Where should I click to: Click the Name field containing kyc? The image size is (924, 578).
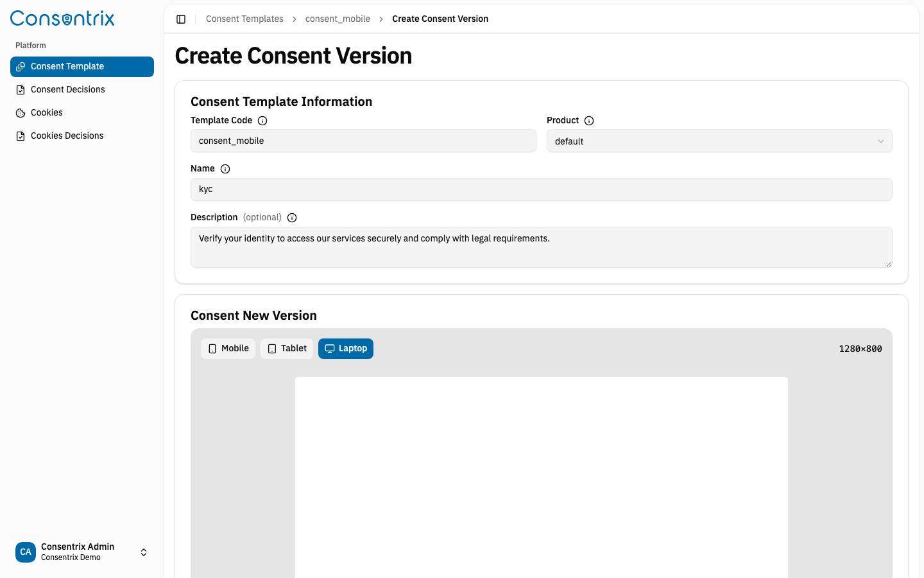pos(542,189)
